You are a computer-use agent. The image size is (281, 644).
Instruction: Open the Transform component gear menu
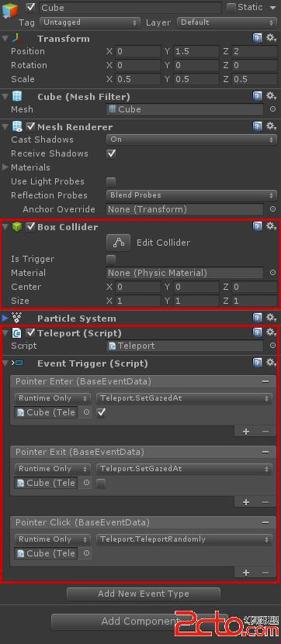tap(271, 39)
